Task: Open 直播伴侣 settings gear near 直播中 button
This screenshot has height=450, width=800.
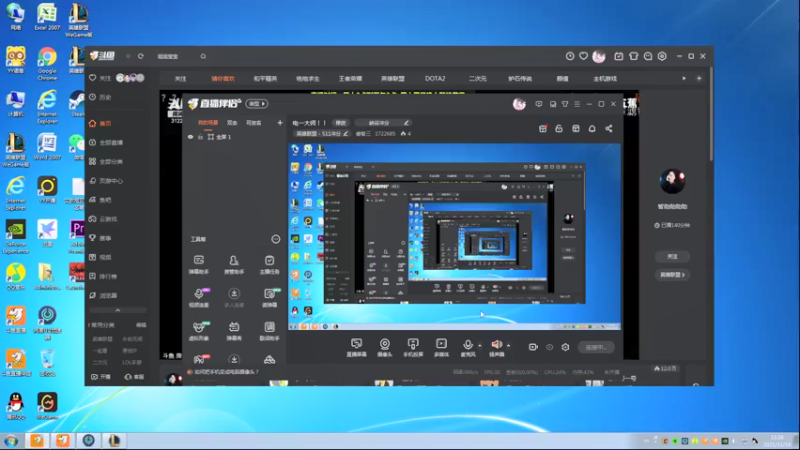Action: 565,347
